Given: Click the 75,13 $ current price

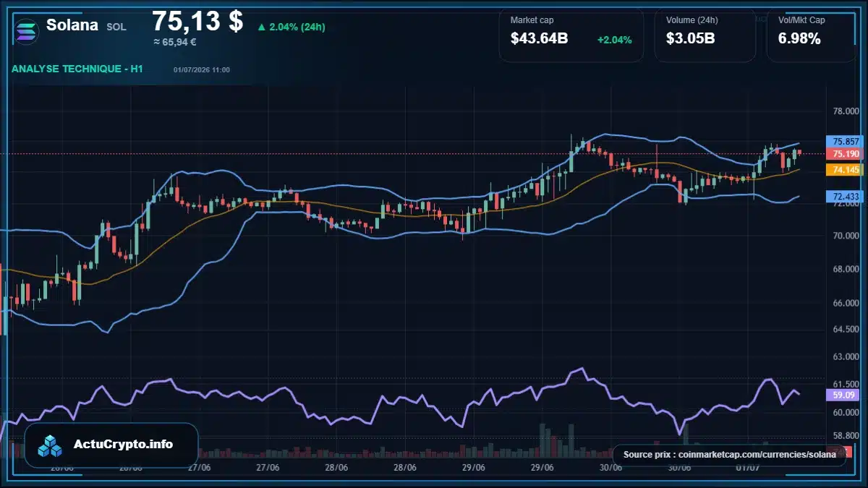Looking at the screenshot, I should [x=197, y=21].
